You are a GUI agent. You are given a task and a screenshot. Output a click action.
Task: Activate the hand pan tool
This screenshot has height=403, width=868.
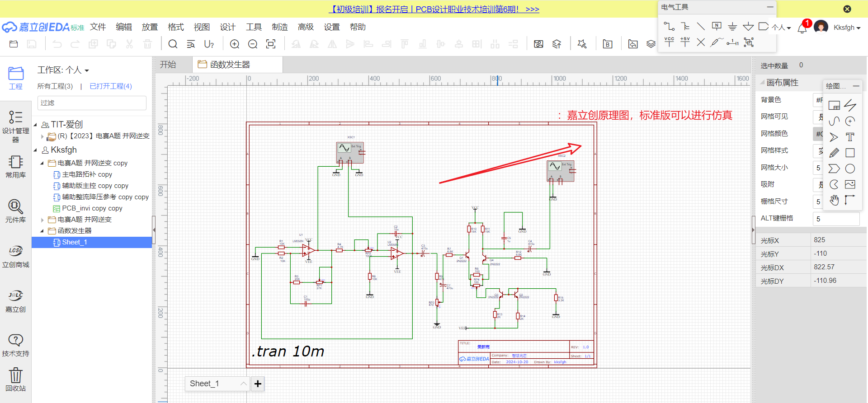click(x=834, y=200)
